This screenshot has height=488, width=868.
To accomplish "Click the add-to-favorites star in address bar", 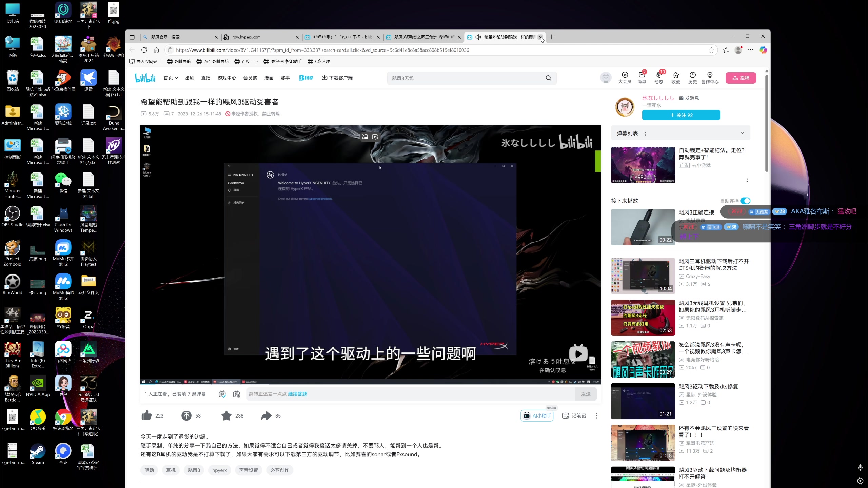I will 711,50.
